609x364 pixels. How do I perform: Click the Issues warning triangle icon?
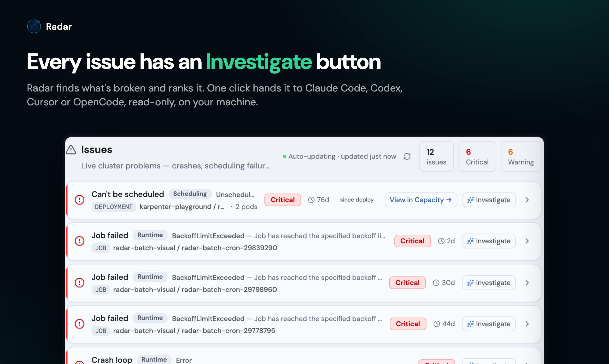(71, 150)
